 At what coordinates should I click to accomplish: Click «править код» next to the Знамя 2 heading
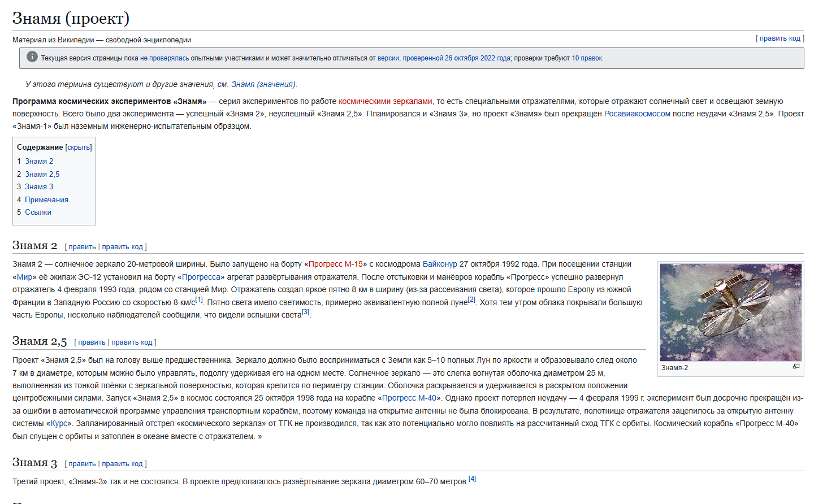(123, 247)
